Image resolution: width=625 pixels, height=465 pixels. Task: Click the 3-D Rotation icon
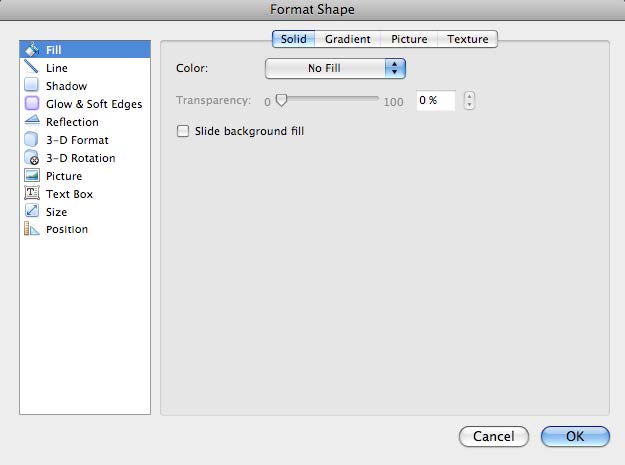click(x=31, y=158)
